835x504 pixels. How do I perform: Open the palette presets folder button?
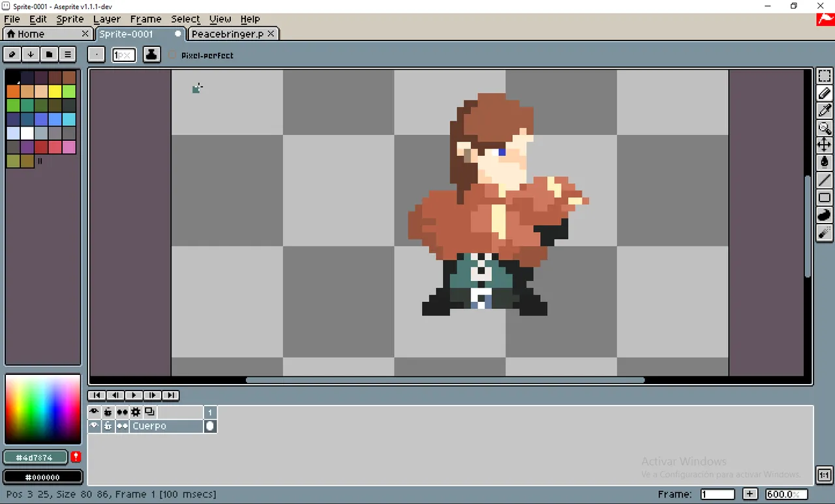click(49, 54)
